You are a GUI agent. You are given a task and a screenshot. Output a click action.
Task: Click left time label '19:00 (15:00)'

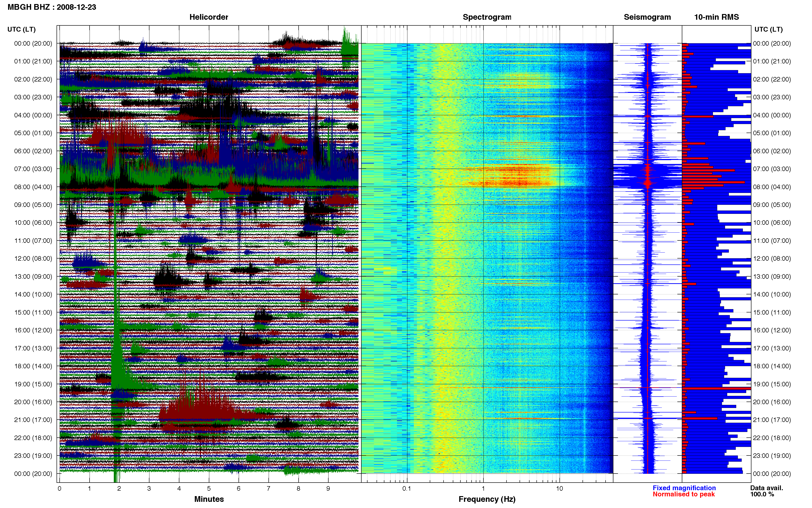pyautogui.click(x=33, y=384)
